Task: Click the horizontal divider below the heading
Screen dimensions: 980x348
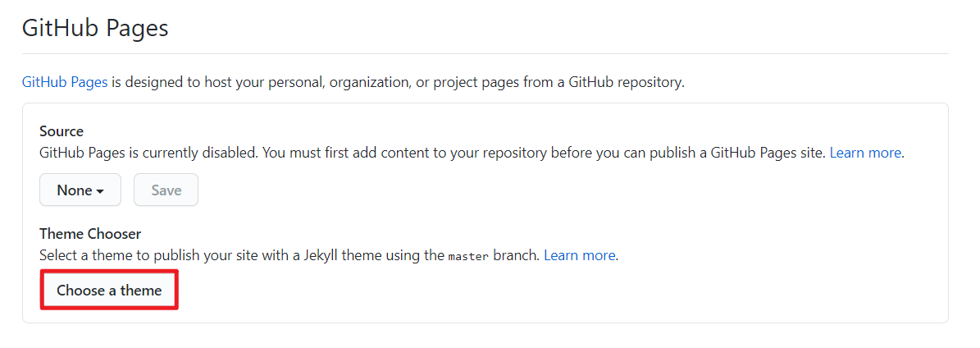Action: click(485, 54)
